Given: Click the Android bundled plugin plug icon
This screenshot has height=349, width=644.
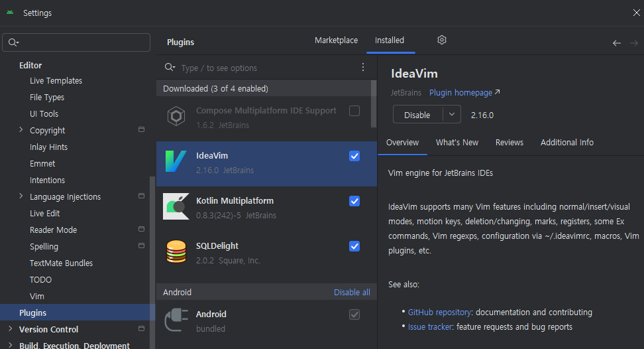Looking at the screenshot, I should 176,320.
